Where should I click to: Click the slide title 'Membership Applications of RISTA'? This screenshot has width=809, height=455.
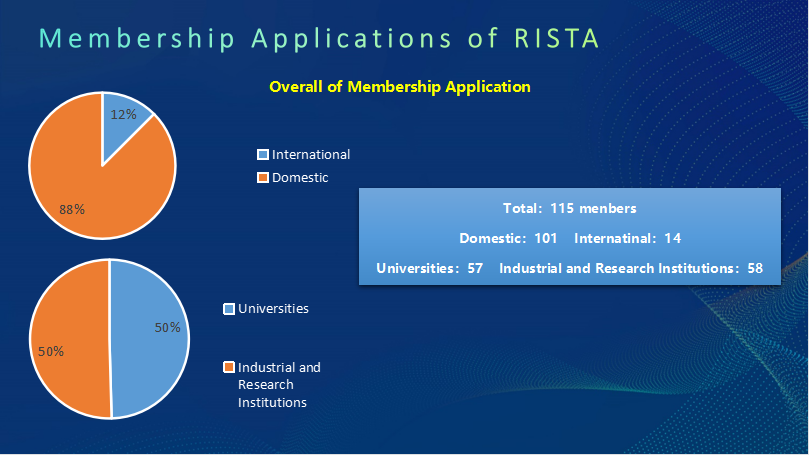[x=319, y=39]
